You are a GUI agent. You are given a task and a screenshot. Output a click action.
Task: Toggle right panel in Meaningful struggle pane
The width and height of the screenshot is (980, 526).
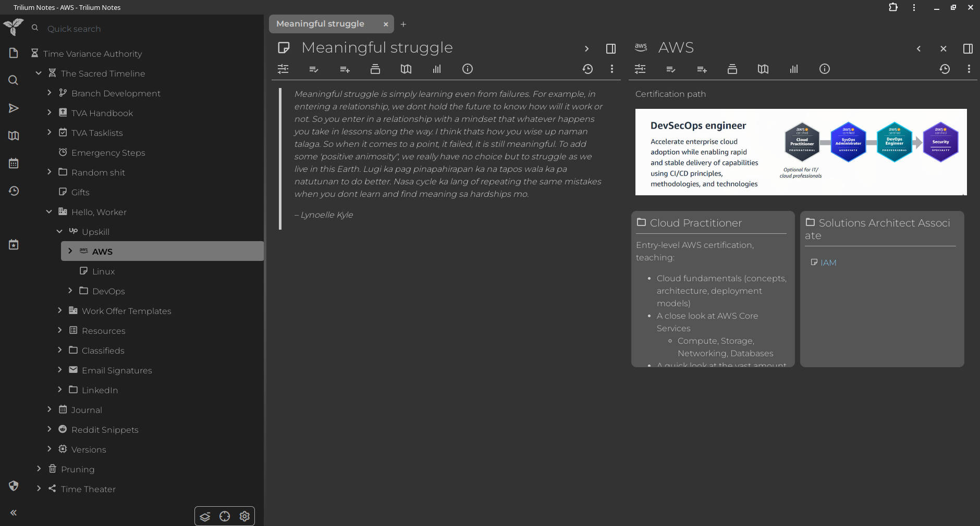[611, 48]
